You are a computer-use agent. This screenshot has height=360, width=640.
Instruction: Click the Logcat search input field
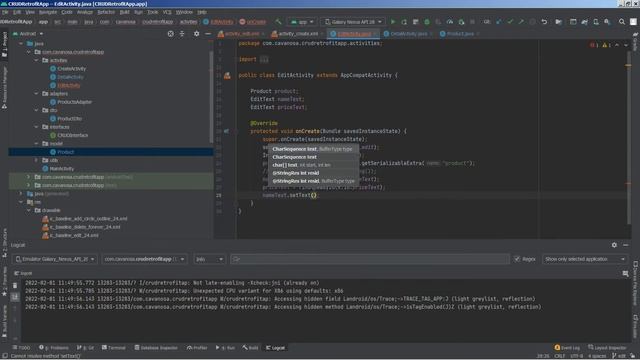(x=370, y=259)
